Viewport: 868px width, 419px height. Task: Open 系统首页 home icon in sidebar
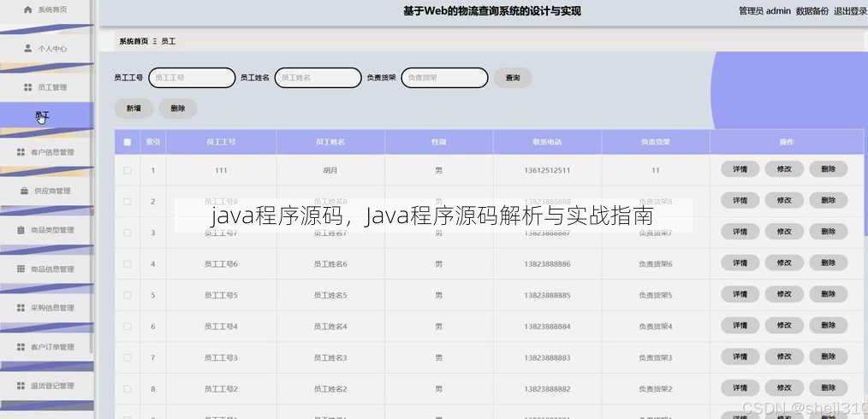(x=28, y=9)
